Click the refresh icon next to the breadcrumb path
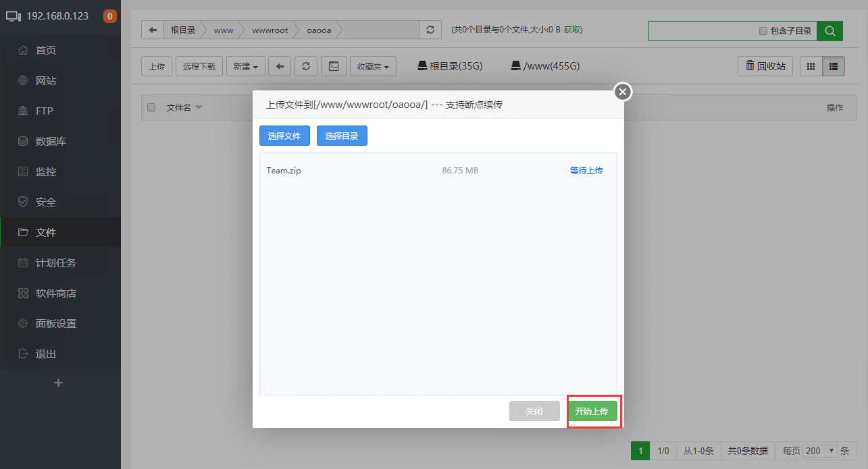868x469 pixels. pos(430,29)
